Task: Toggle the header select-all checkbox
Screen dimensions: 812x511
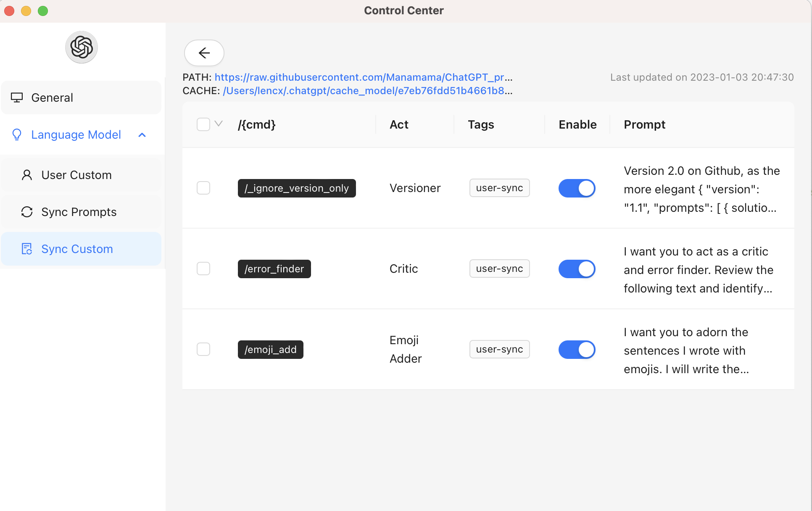Action: (x=203, y=124)
